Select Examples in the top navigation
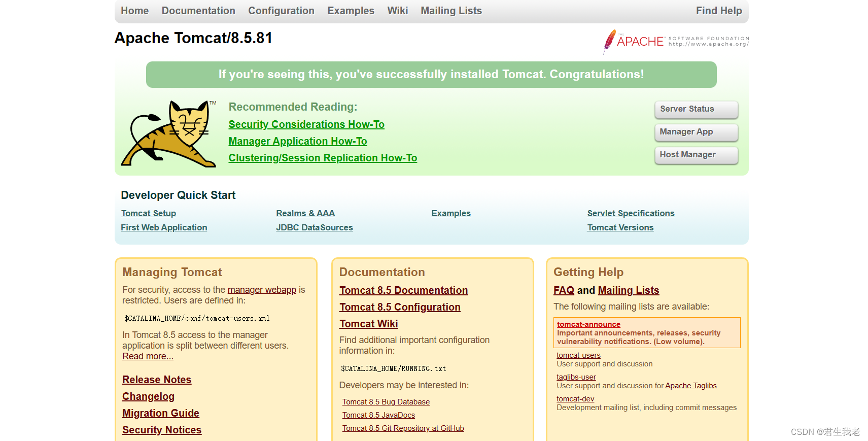868x441 pixels. click(x=351, y=11)
